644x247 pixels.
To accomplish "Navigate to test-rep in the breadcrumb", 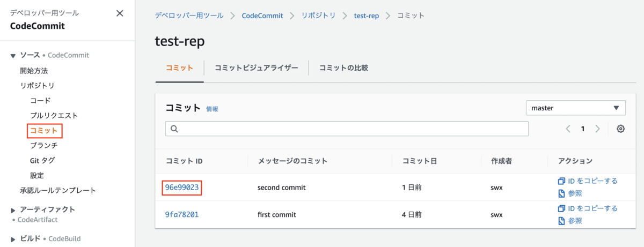I will (x=367, y=16).
